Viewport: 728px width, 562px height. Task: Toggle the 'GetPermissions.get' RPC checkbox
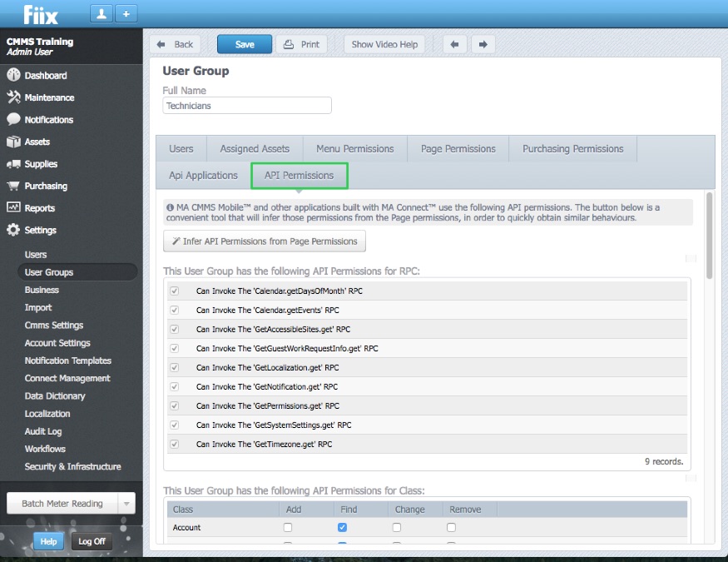click(x=175, y=405)
